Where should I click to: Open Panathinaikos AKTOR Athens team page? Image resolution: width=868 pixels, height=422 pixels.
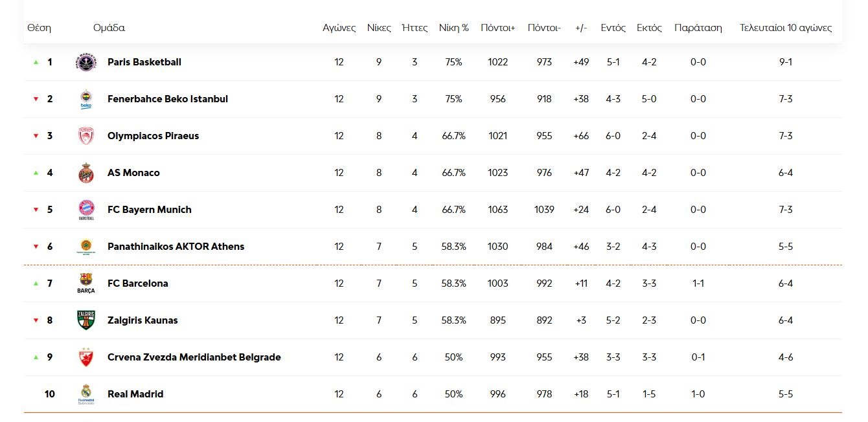click(x=176, y=247)
